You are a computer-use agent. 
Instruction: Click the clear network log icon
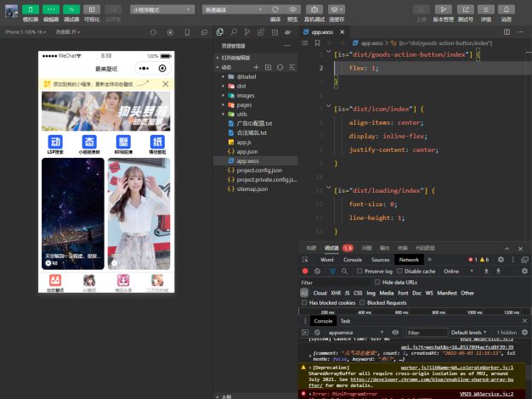(x=317, y=271)
